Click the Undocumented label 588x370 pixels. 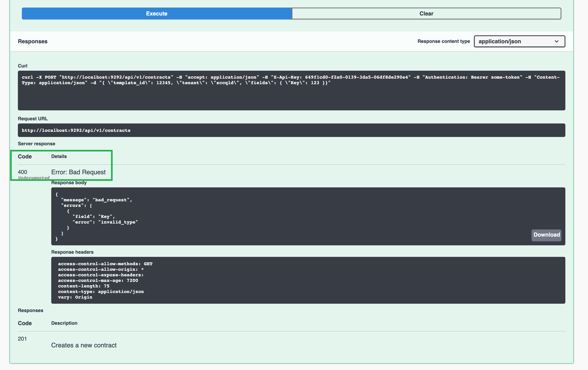click(x=34, y=178)
